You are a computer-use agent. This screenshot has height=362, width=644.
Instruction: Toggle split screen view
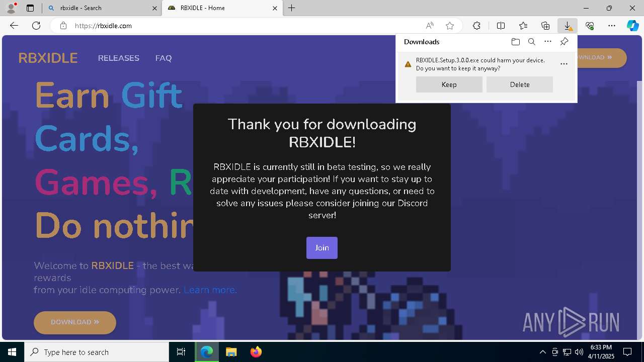501,26
